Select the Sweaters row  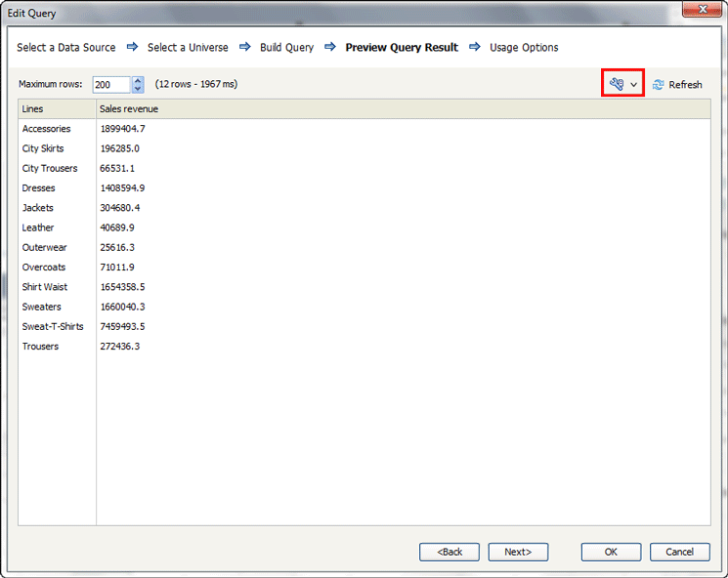click(364, 307)
